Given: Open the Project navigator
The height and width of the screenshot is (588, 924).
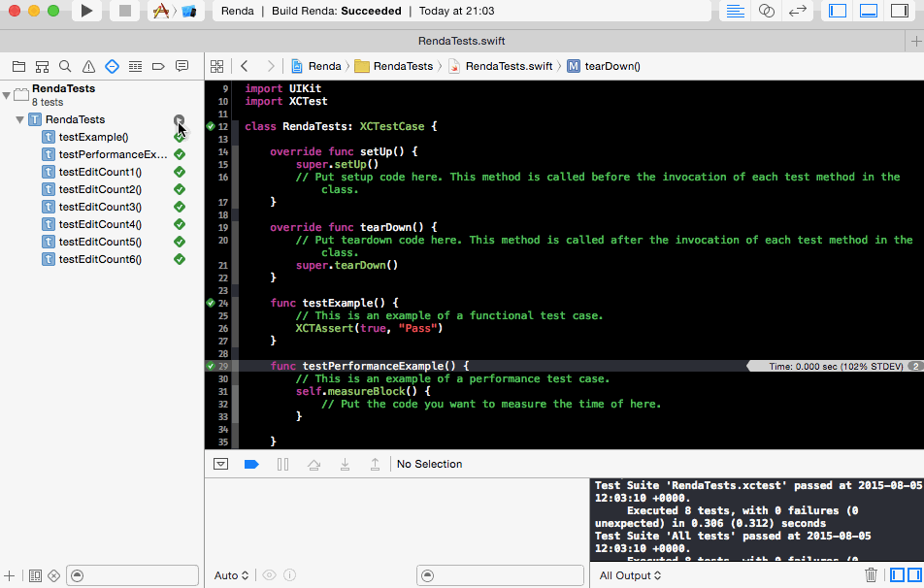Looking at the screenshot, I should click(x=18, y=66).
